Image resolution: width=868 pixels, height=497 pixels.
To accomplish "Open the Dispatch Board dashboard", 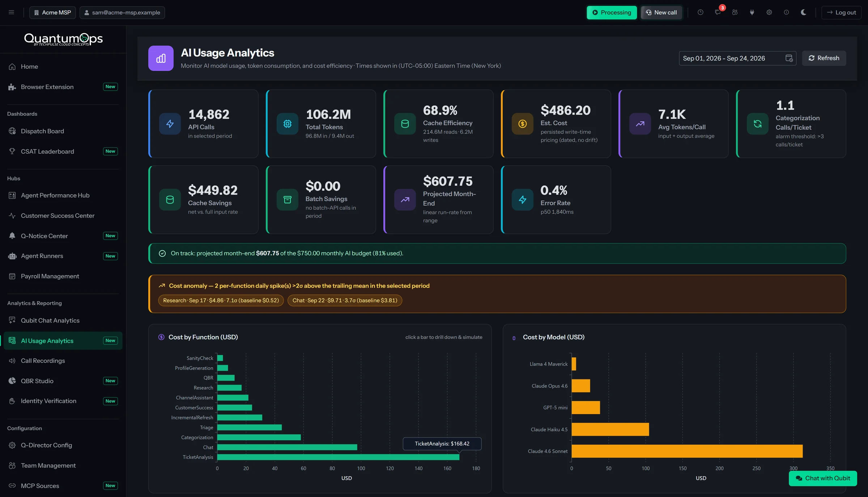I will pos(63,131).
